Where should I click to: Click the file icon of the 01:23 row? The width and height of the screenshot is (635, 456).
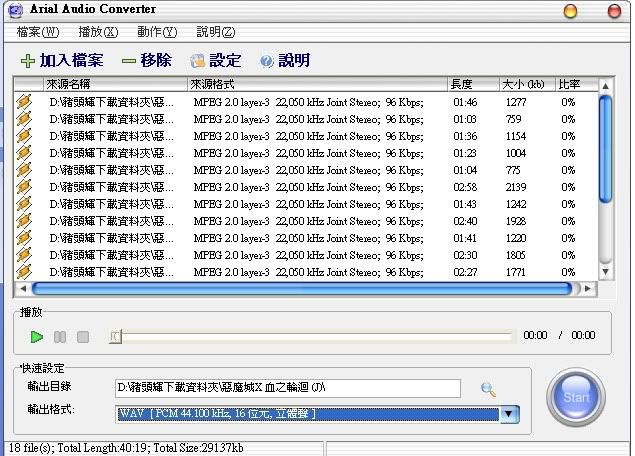point(24,153)
